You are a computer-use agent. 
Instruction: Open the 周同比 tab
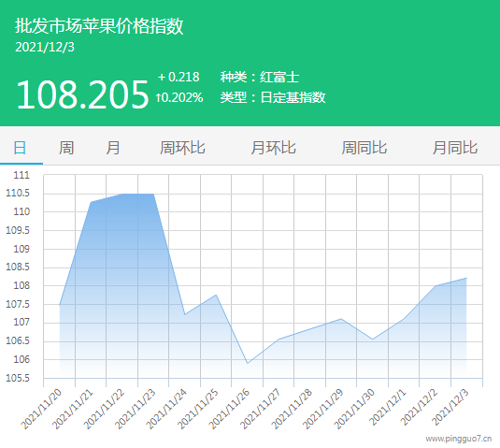coord(364,148)
